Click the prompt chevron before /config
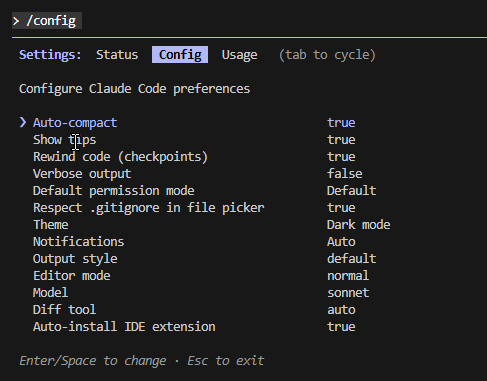 (16, 21)
